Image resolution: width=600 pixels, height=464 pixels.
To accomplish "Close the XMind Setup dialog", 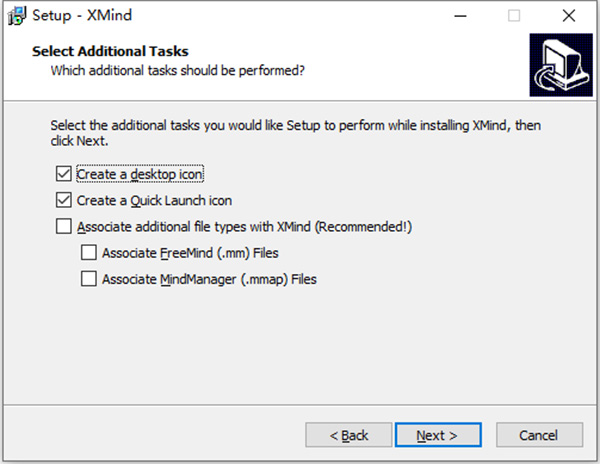I will (567, 16).
